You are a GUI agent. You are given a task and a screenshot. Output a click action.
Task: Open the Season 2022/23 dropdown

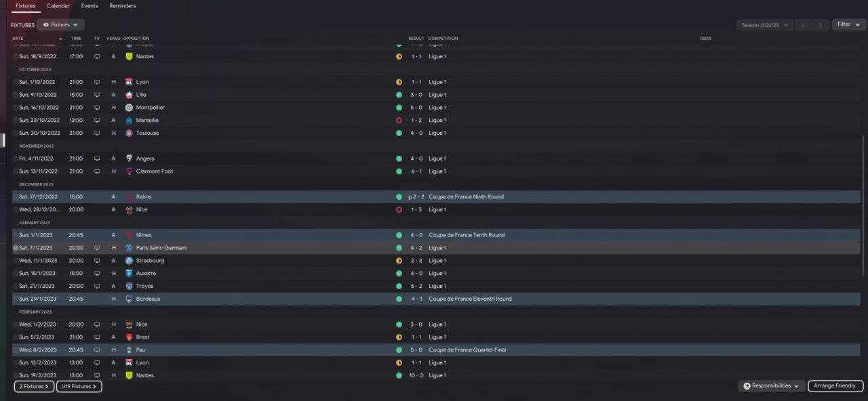[x=764, y=25]
